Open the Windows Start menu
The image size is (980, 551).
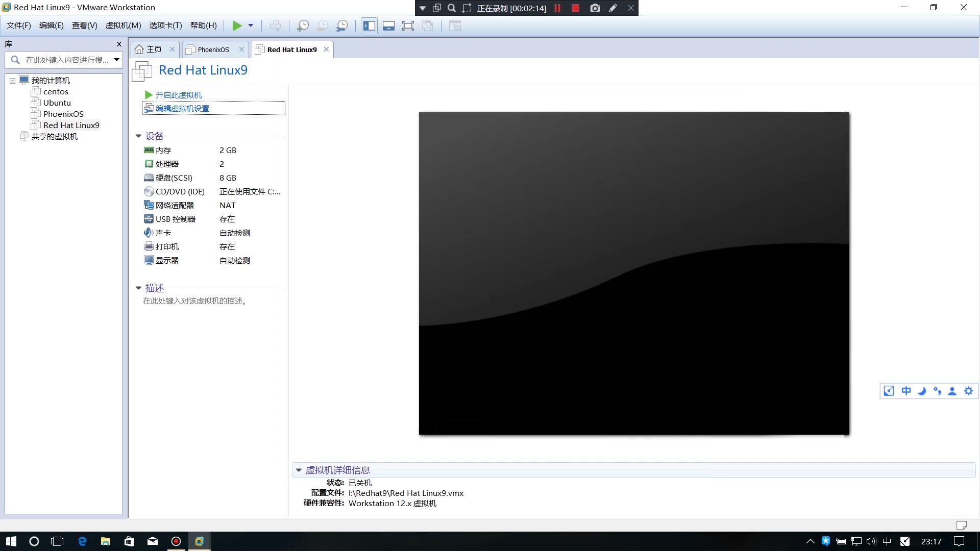point(11,541)
